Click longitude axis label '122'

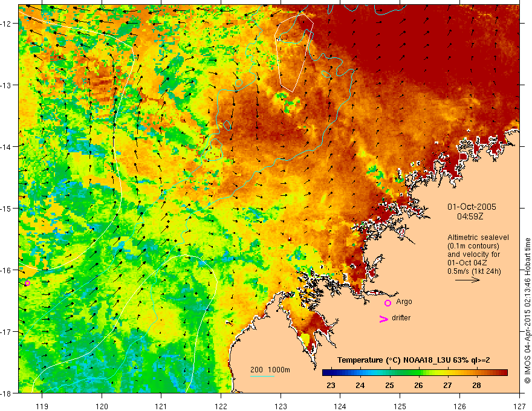tap(221, 406)
